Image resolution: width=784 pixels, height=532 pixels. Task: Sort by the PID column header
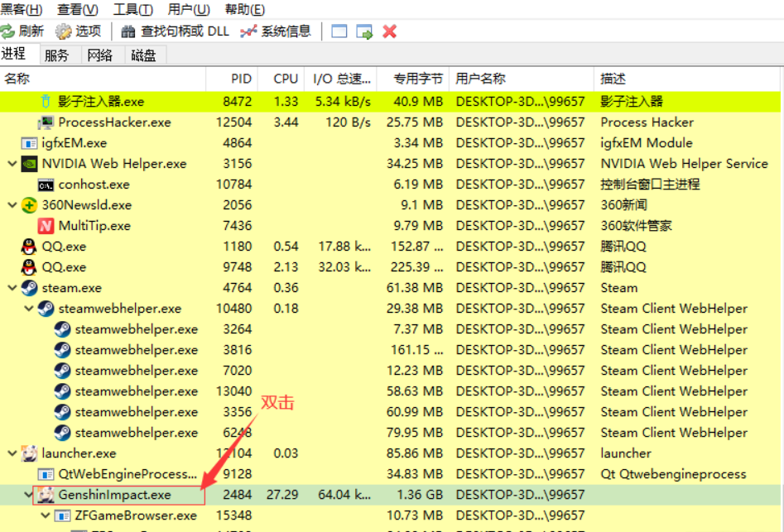click(x=241, y=79)
